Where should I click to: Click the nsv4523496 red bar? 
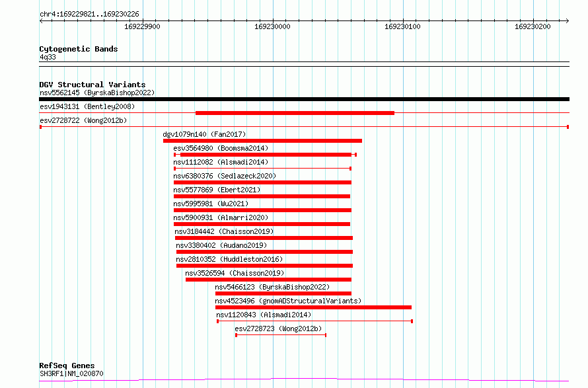pos(313,307)
